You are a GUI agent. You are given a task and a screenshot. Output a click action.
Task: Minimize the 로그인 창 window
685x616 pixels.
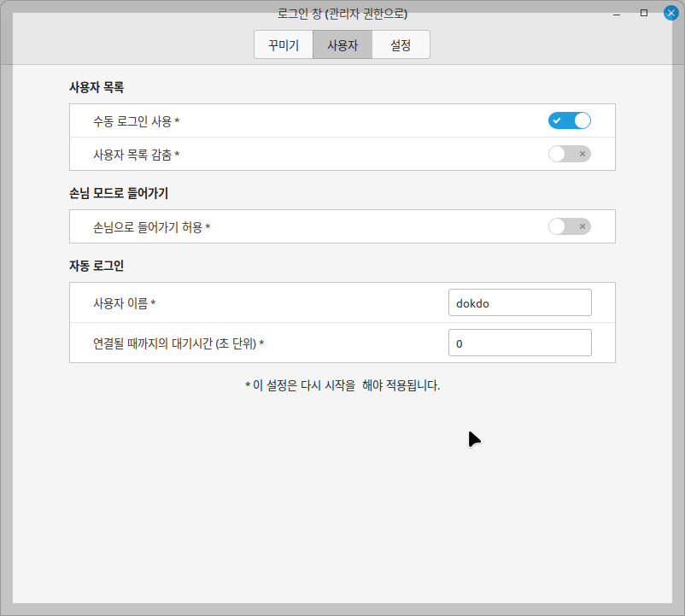tap(617, 14)
